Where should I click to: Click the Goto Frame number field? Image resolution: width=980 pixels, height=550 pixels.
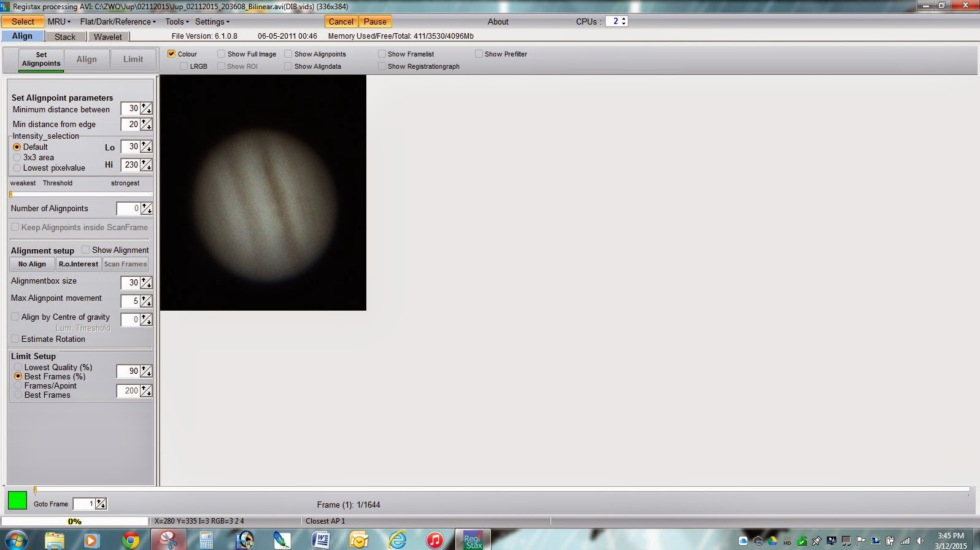tap(84, 504)
